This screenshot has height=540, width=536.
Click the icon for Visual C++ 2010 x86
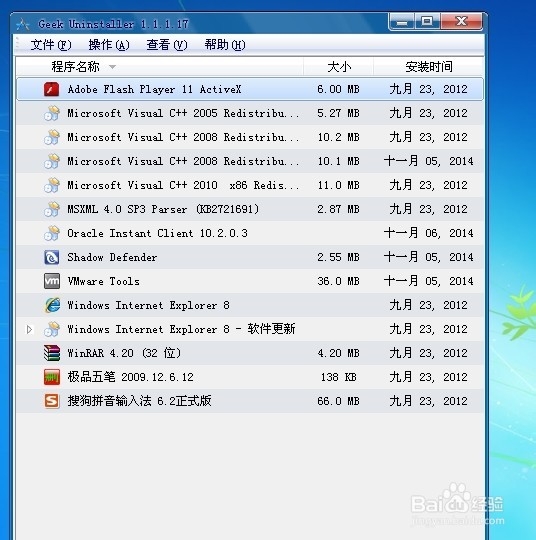[x=51, y=185]
